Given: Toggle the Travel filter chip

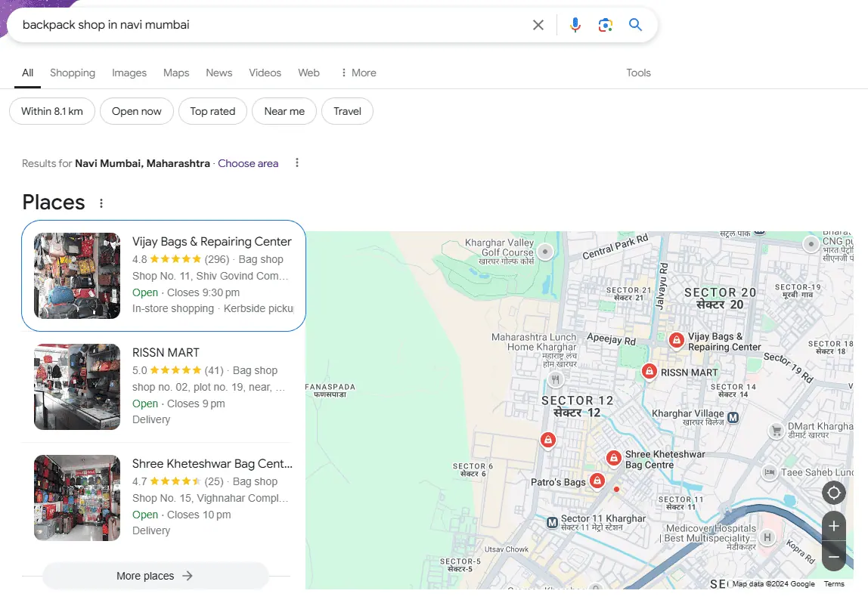Looking at the screenshot, I should click(x=347, y=111).
